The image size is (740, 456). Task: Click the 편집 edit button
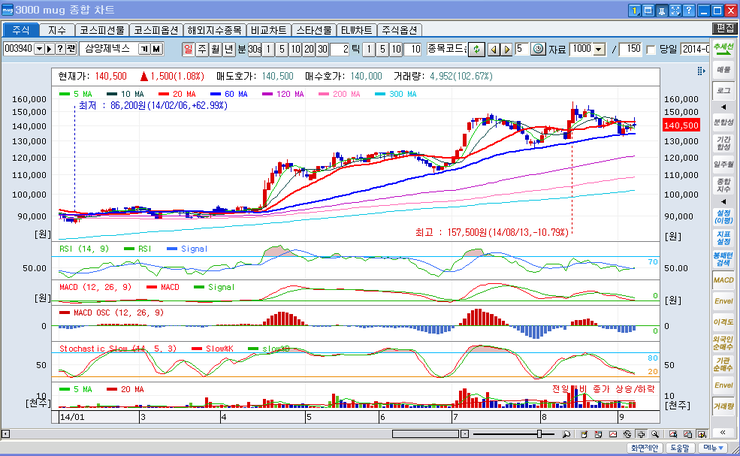(724, 28)
